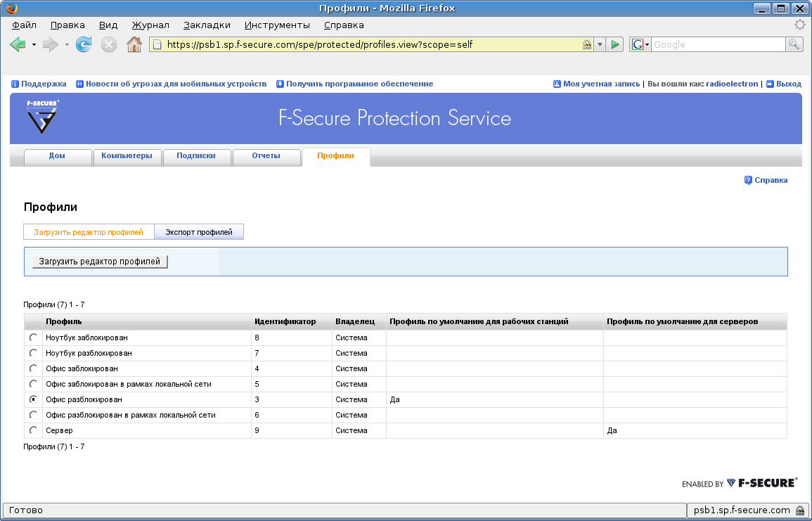Open the Инструменты menu
The image size is (812, 521).
click(x=277, y=25)
